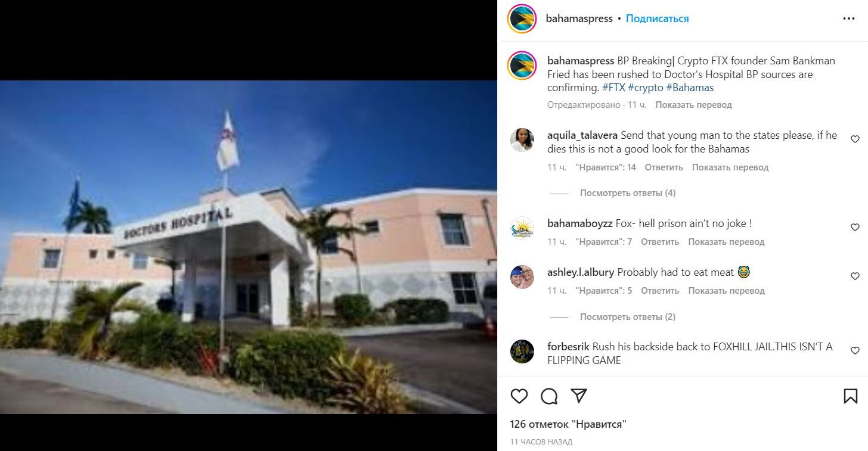Save post with bookmark icon
The image size is (868, 451).
tap(851, 396)
